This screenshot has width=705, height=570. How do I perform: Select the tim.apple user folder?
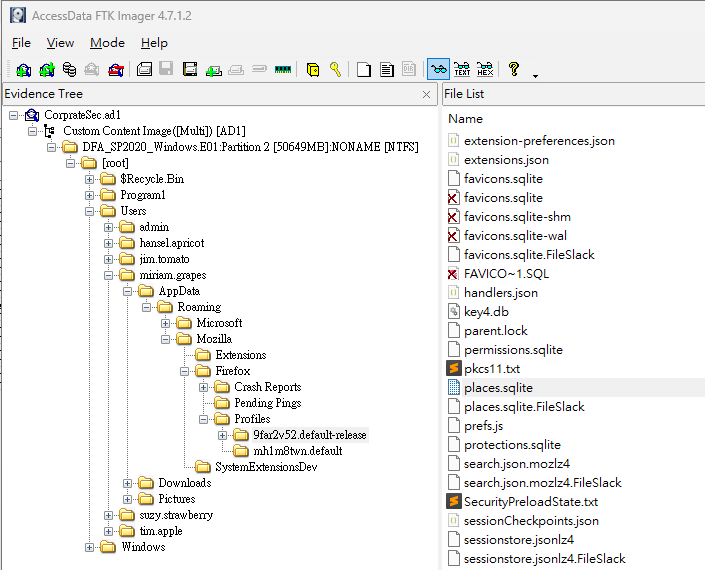(161, 531)
